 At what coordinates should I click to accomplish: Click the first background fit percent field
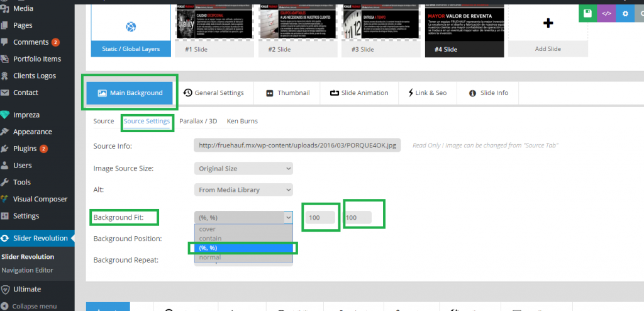(320, 217)
